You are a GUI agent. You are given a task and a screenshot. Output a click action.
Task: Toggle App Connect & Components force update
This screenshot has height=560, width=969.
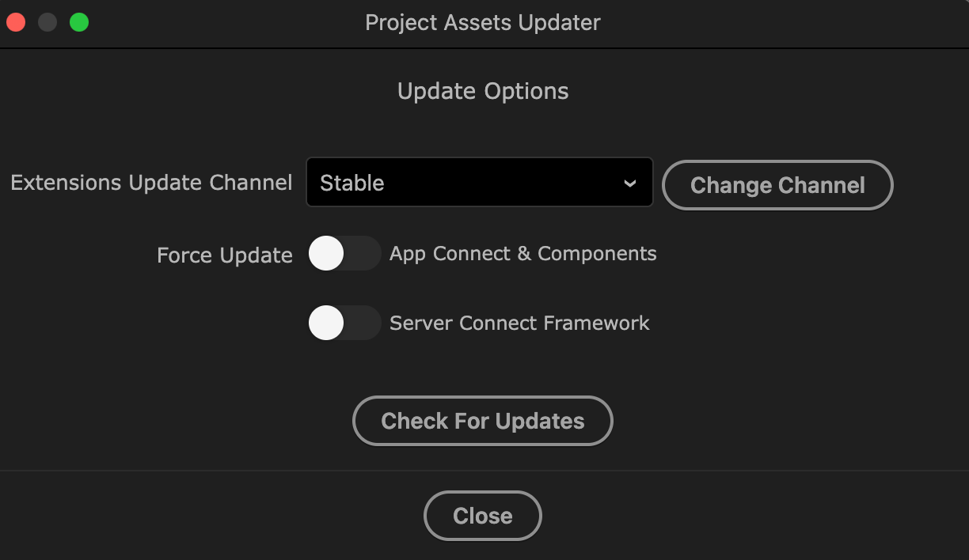[344, 254]
